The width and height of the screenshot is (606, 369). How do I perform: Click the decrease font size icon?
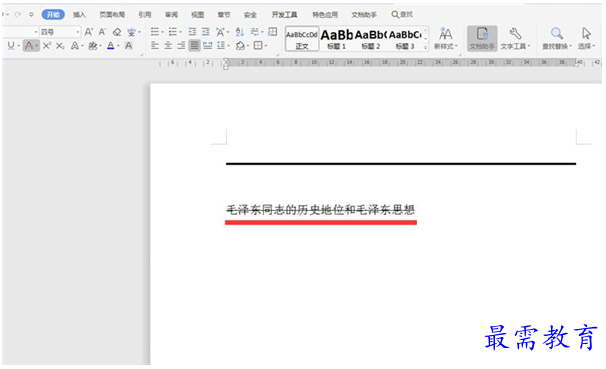(102, 32)
